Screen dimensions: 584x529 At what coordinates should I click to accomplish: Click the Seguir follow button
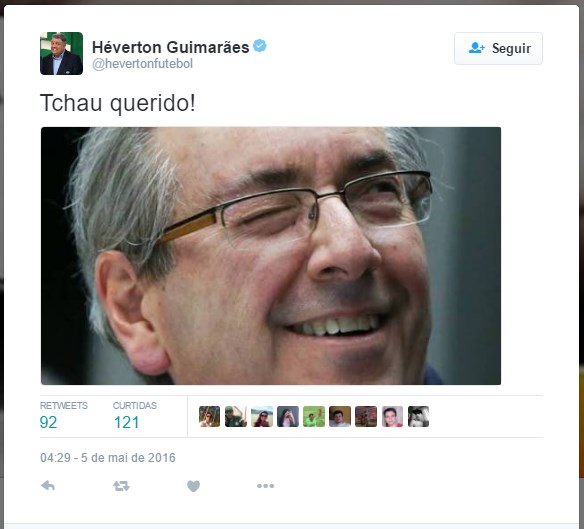click(498, 48)
